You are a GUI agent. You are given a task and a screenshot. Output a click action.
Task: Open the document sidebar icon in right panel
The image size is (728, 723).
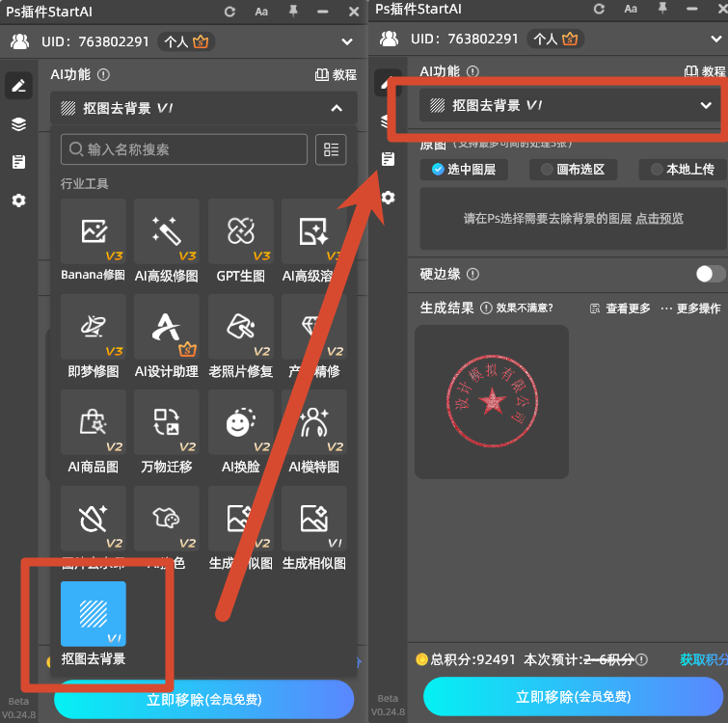389,159
